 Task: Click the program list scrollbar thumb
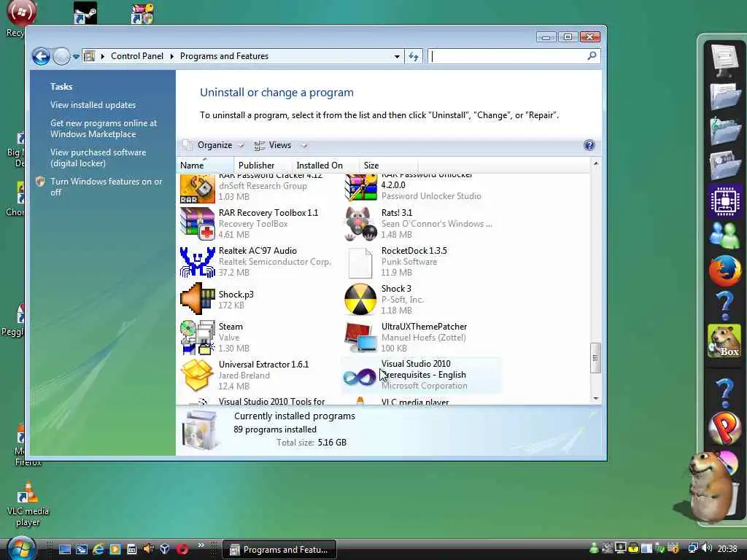[595, 358]
